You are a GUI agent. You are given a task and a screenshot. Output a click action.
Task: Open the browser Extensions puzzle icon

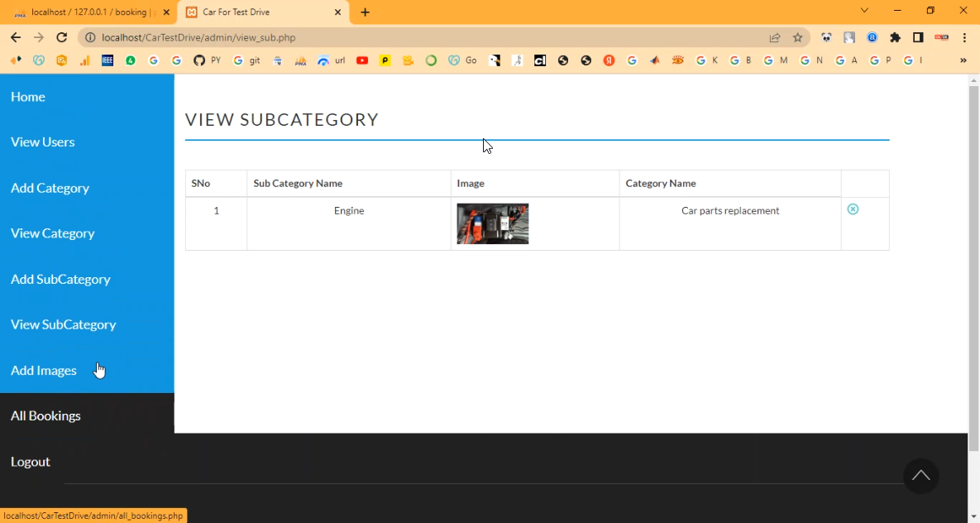coord(895,37)
